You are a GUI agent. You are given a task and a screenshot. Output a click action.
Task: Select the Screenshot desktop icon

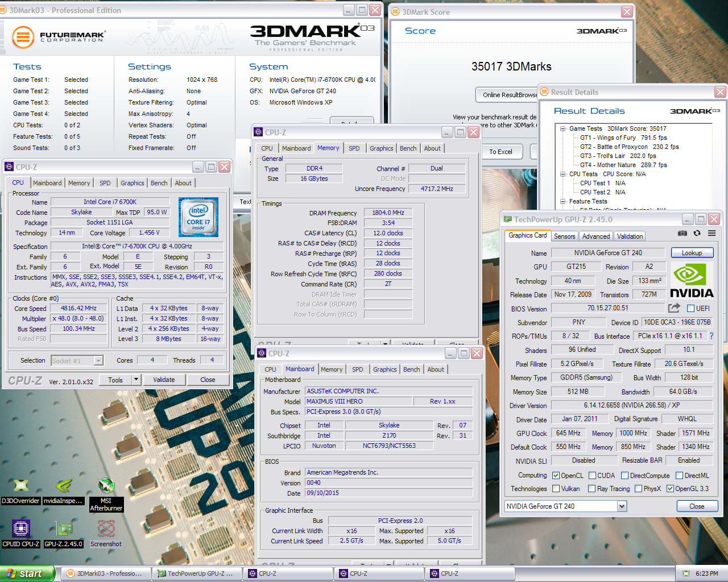click(x=106, y=534)
